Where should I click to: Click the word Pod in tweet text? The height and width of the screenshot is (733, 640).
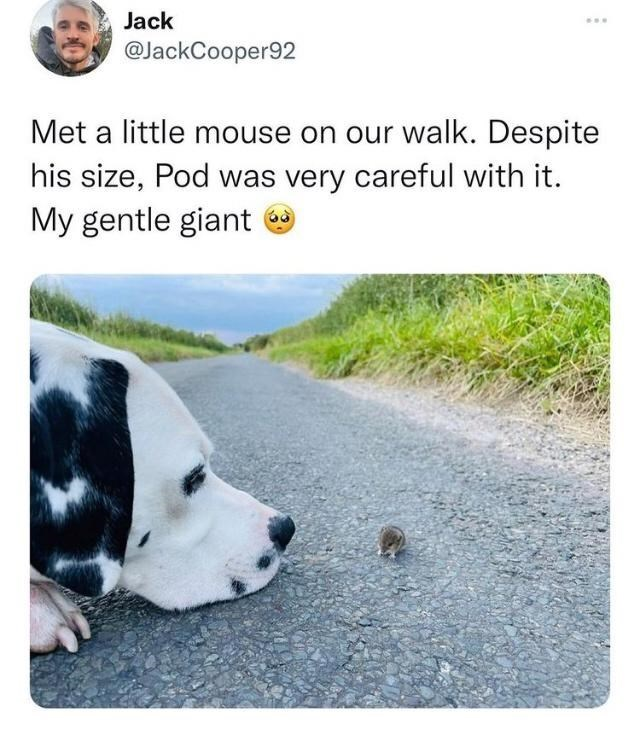pyautogui.click(x=181, y=176)
